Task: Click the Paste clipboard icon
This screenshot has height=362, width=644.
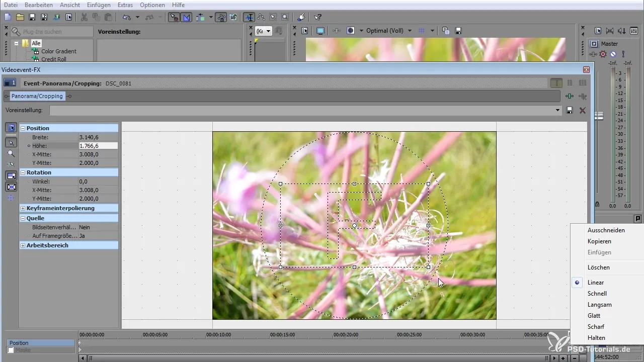Action: (x=108, y=17)
